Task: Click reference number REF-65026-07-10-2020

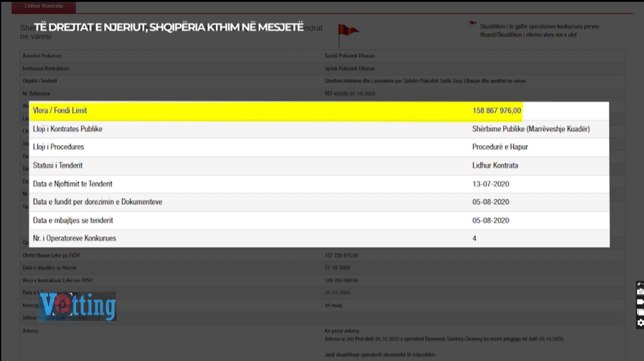Action: pyautogui.click(x=349, y=94)
